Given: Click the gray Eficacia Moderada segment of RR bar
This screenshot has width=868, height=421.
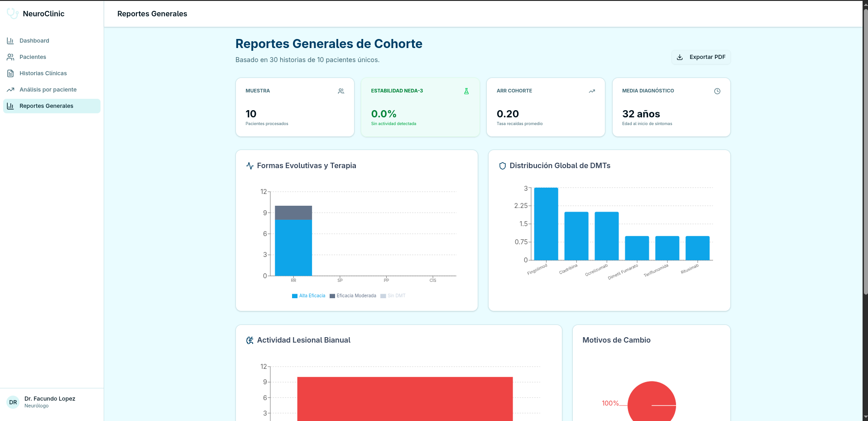Looking at the screenshot, I should pyautogui.click(x=293, y=213).
